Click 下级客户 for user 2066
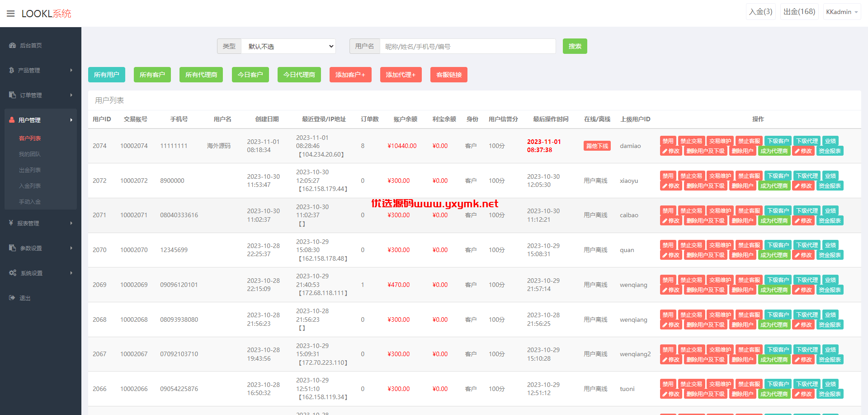The height and width of the screenshot is (415, 868). pos(778,384)
